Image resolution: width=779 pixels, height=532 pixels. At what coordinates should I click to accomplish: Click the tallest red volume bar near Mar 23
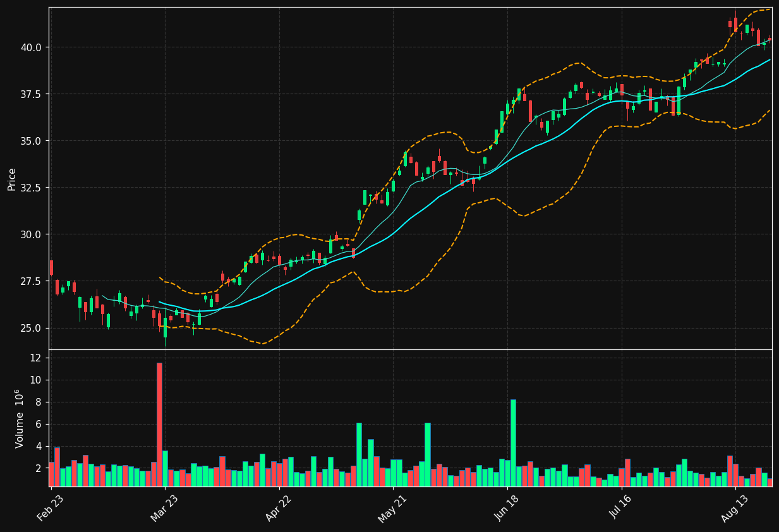click(x=159, y=425)
